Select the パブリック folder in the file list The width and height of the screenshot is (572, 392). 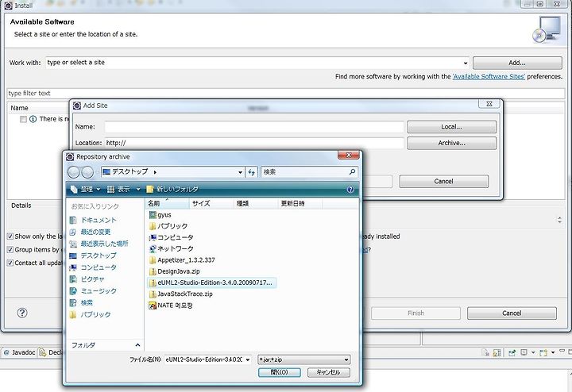[168, 226]
